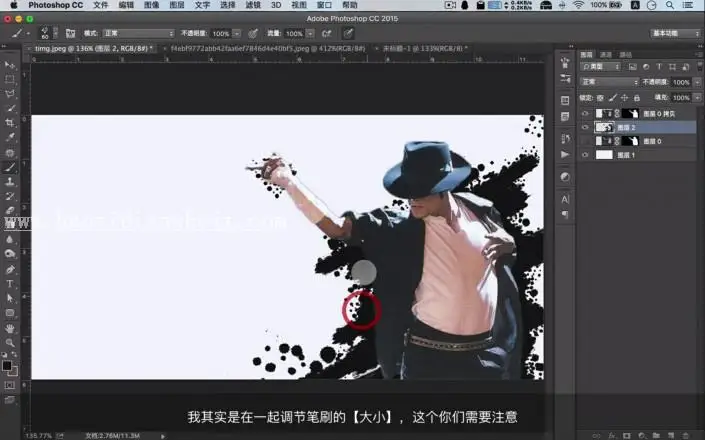Filter layers by shape layers icon
Viewport: 705px width, 440px height.
[672, 67]
